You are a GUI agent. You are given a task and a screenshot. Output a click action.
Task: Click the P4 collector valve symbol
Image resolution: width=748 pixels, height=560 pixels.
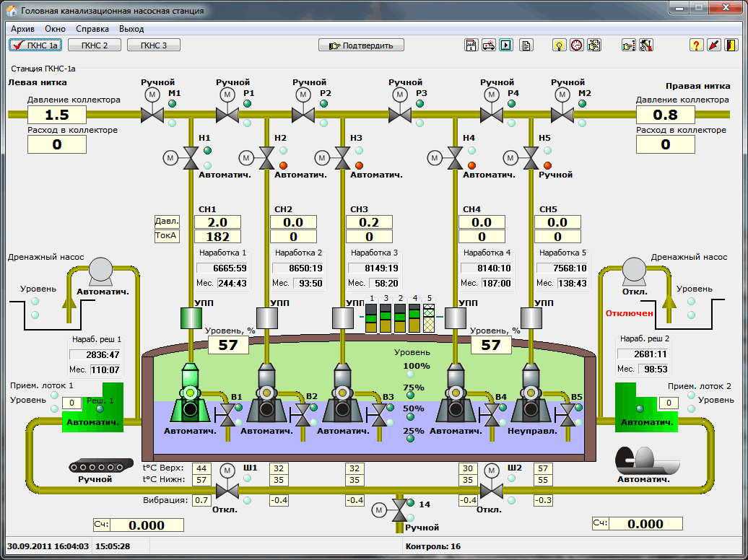(492, 115)
